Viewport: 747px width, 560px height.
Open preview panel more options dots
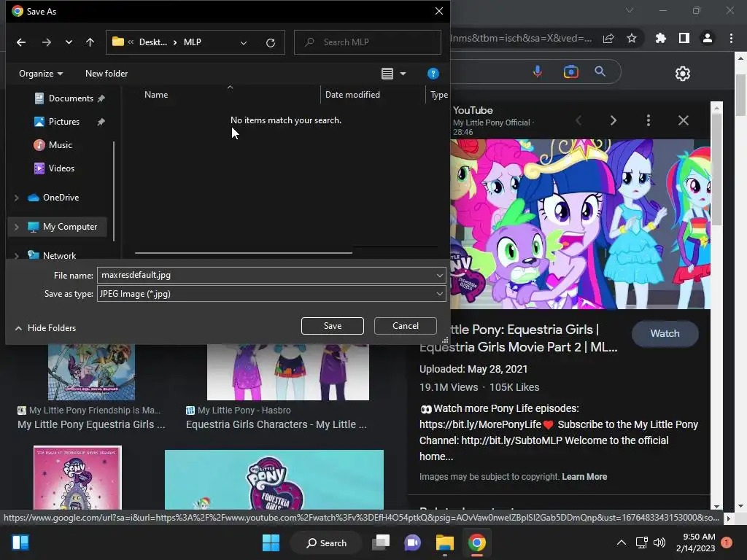pos(649,120)
